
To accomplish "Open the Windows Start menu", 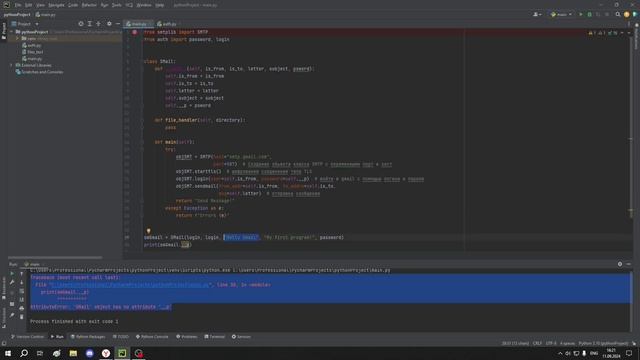I will coord(8,353).
